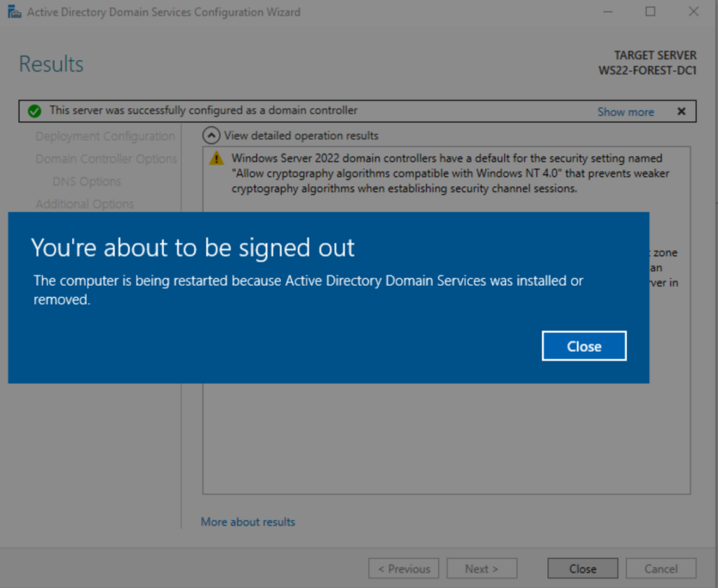The width and height of the screenshot is (718, 588).
Task: Click the computer is being restarted message
Action: click(309, 289)
